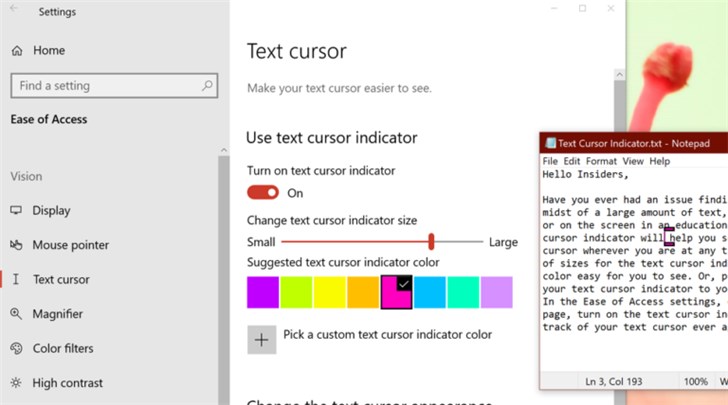The image size is (728, 405).
Task: Click the plus icon for custom color
Action: (261, 340)
